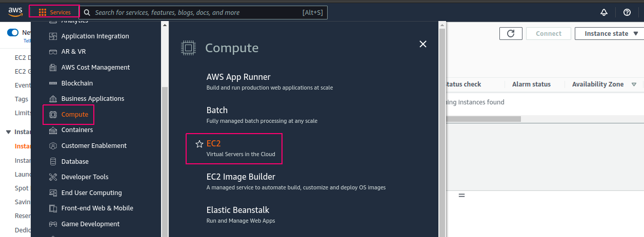Click the Alarm status column header
This screenshot has width=644, height=237.
point(531,84)
